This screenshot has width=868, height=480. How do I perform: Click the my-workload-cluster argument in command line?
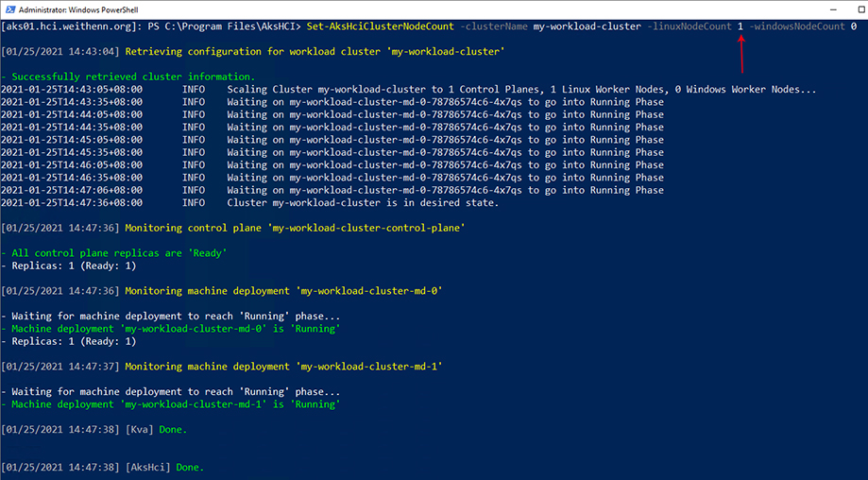[x=587, y=26]
